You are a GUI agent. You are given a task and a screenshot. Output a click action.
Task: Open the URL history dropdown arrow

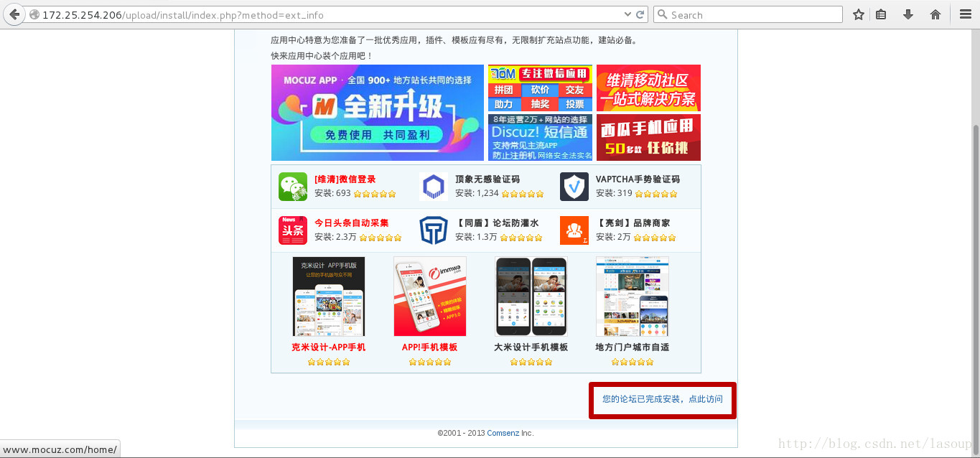click(627, 14)
